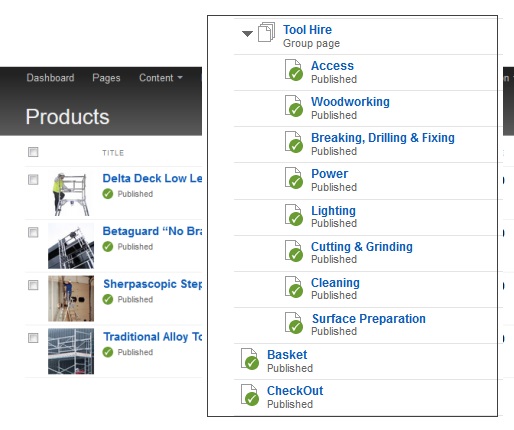Open the Betaguard "No Bra…" product

click(x=152, y=231)
